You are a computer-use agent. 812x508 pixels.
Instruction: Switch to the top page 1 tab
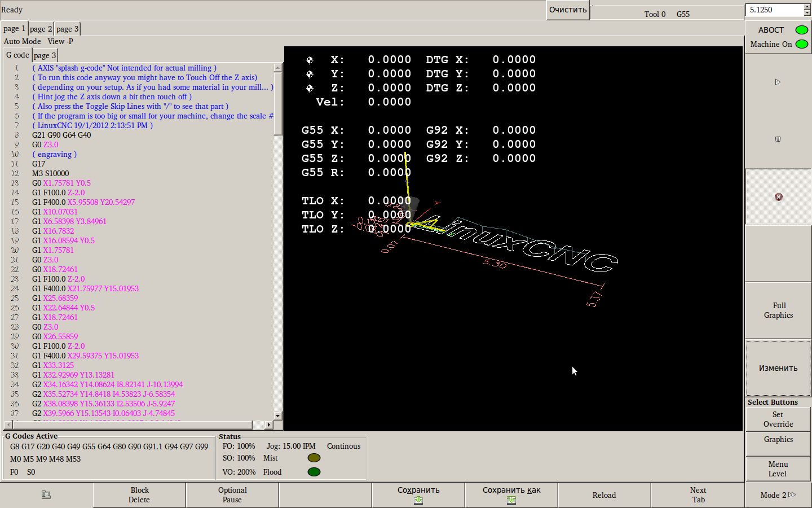click(x=14, y=28)
